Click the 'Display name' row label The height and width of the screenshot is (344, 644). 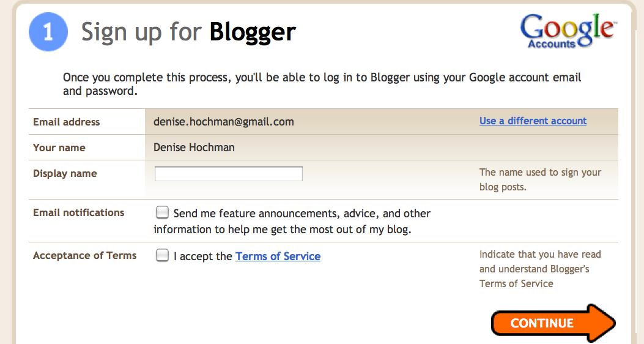click(x=65, y=173)
